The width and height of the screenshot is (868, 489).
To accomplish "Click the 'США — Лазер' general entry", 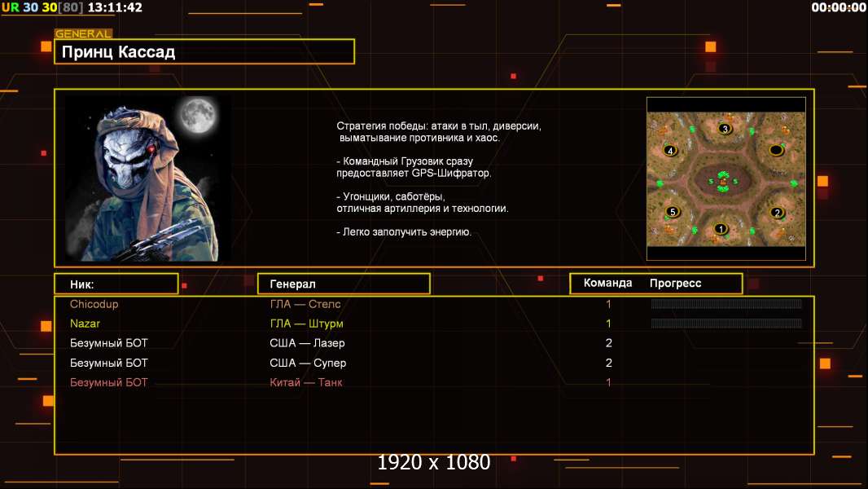I will [x=307, y=343].
